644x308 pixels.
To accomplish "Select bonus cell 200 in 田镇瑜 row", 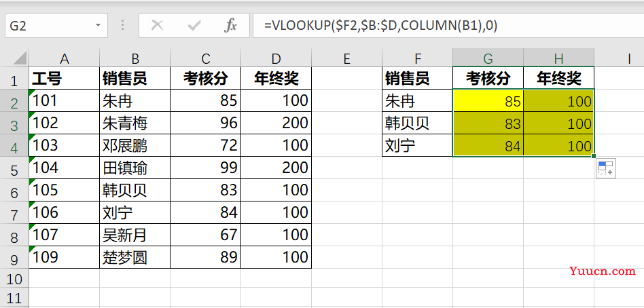I will point(276,168).
